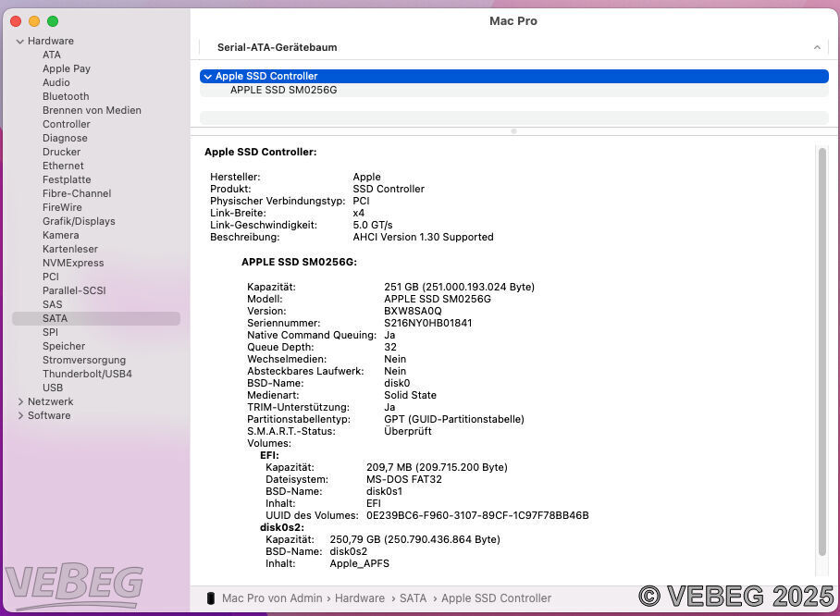Click the 'APPLE SSD SM0256G:' details heading
This screenshot has height=616, width=840.
click(x=299, y=262)
